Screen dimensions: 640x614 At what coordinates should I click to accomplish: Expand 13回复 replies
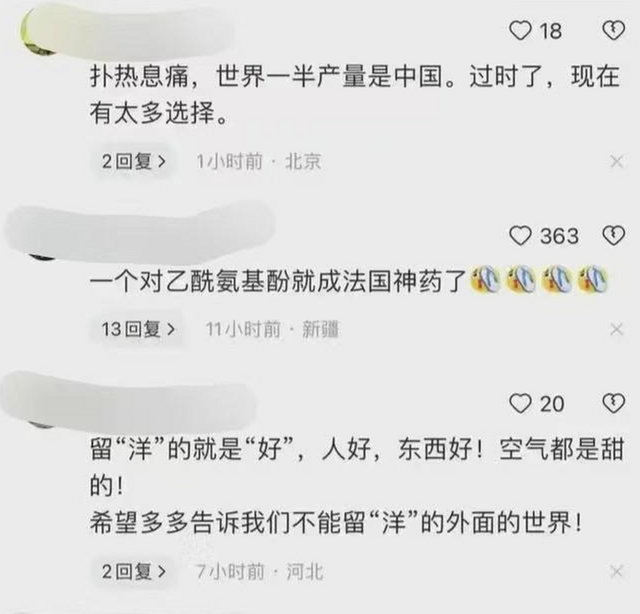[138, 329]
